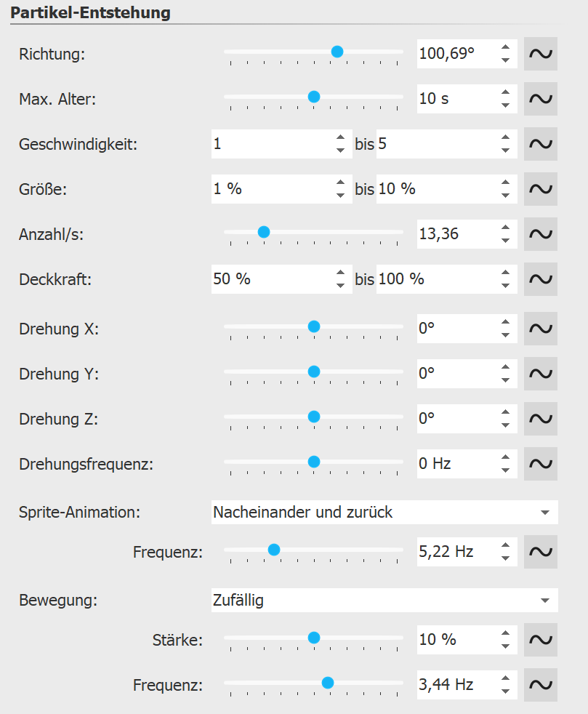588x714 pixels.
Task: Click the curve icon for Drehung X
Action: (x=540, y=329)
